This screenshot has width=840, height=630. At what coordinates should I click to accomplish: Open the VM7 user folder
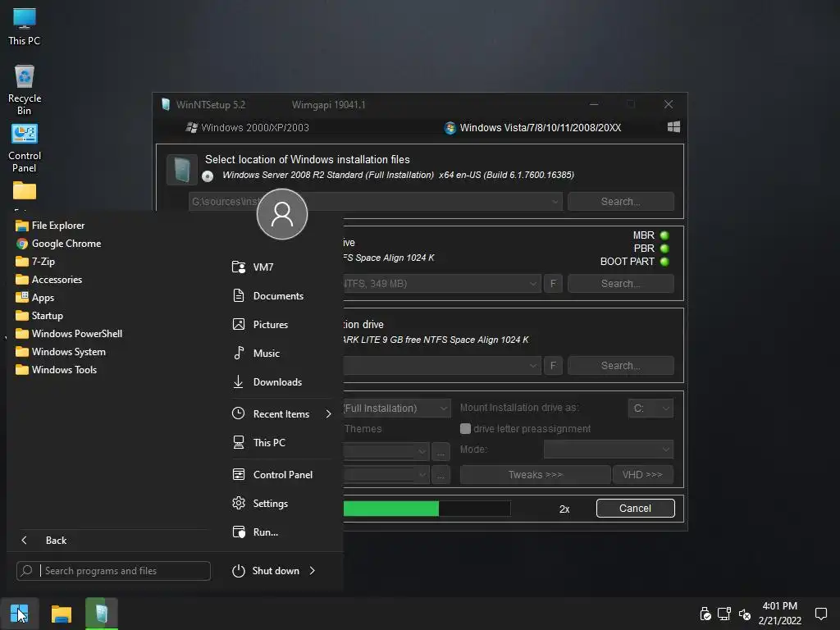click(x=253, y=267)
